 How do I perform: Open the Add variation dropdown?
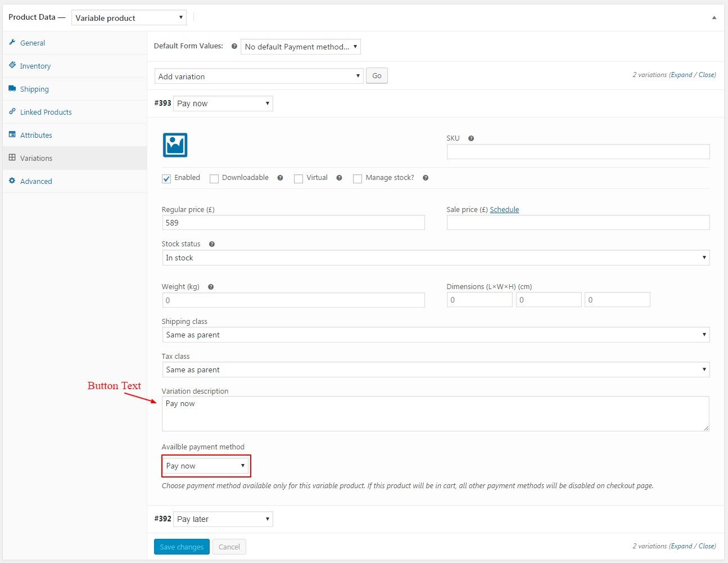pyautogui.click(x=259, y=76)
